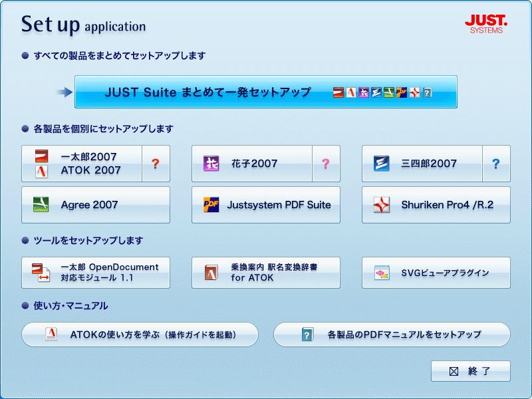
Task: Start JUST Suite まとめて一発セットアップ
Action: pyautogui.click(x=265, y=92)
